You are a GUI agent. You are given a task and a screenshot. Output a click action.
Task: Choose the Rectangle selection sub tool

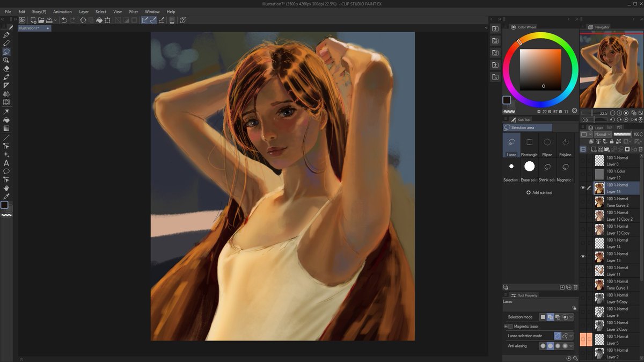tap(529, 146)
